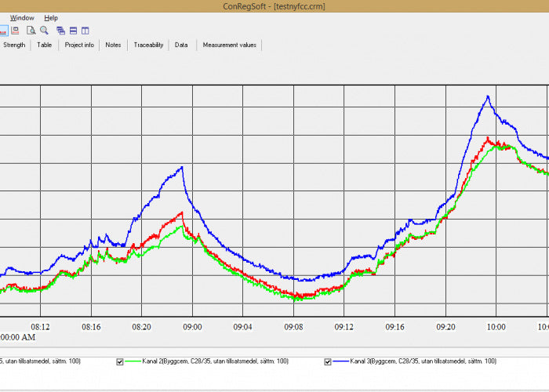Click the partially visible leftmost toolbar icon
This screenshot has height=392, width=549.
tap(3, 31)
